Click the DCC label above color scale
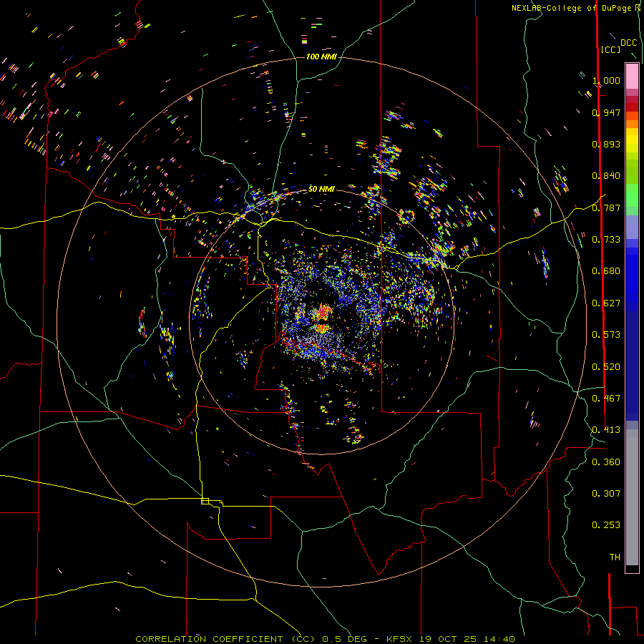This screenshot has width=644, height=644. tap(628, 43)
